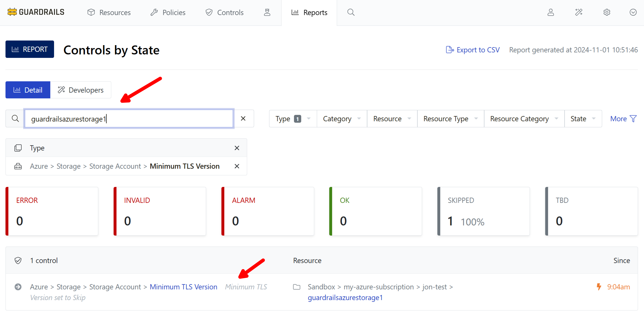The height and width of the screenshot is (316, 644).
Task: Click the permissions person icon next to Controls
Action: (x=267, y=12)
